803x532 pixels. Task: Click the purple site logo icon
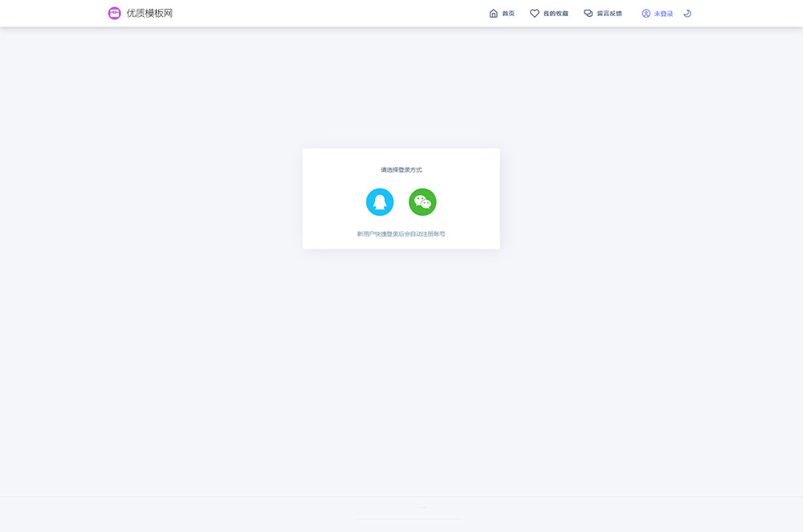click(115, 13)
